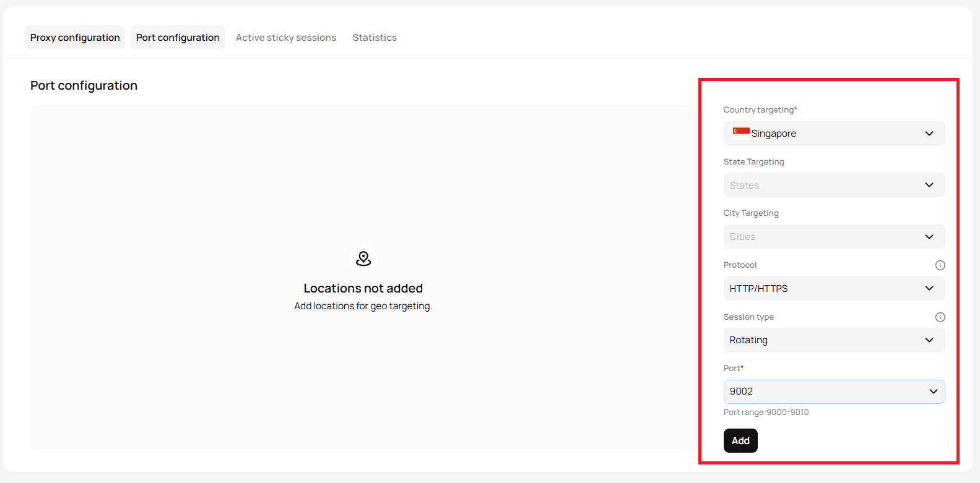980x483 pixels.
Task: Open the Rotating session type dropdown
Action: [834, 340]
